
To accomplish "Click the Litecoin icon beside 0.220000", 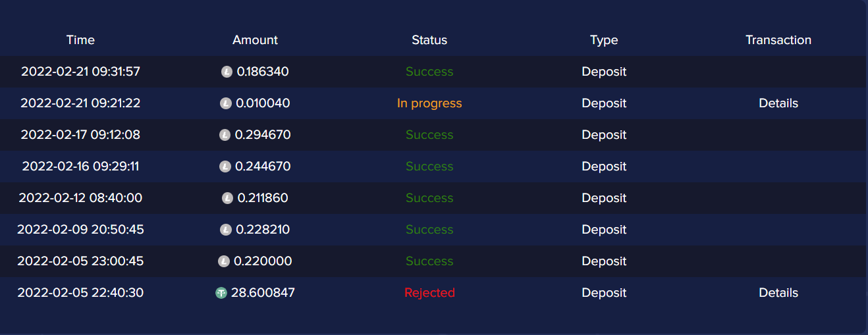I will (x=224, y=261).
